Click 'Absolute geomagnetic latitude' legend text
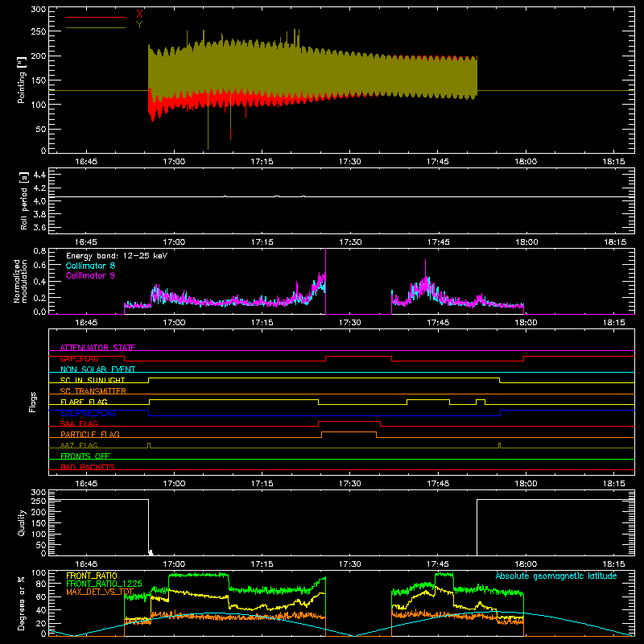Viewport: 644px width, 644px height. pyautogui.click(x=556, y=576)
